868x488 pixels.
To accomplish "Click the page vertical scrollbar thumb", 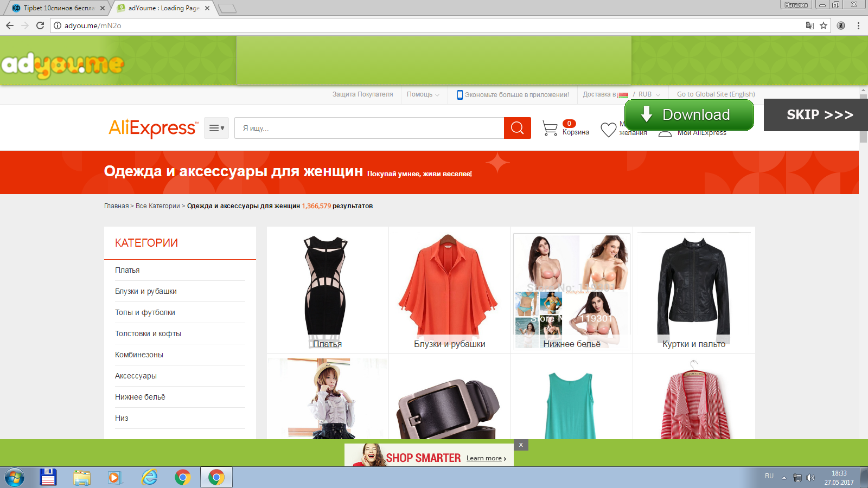I will pyautogui.click(x=863, y=118).
